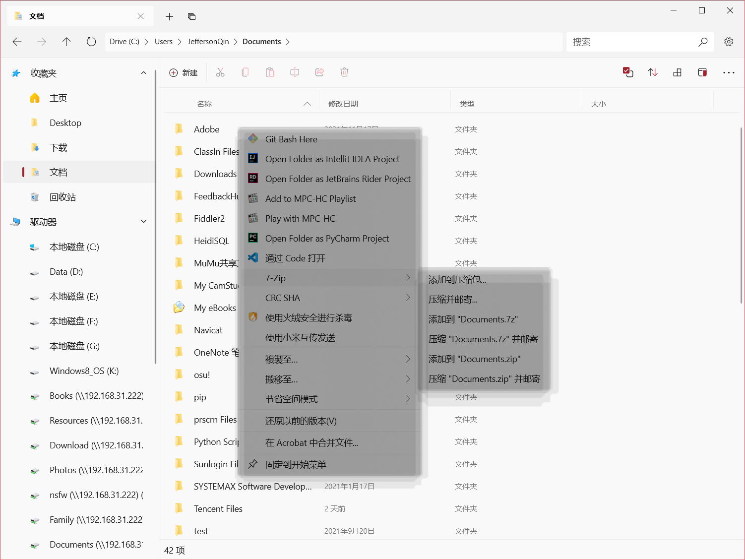
Task: Click the 新建 new button
Action: click(x=184, y=73)
